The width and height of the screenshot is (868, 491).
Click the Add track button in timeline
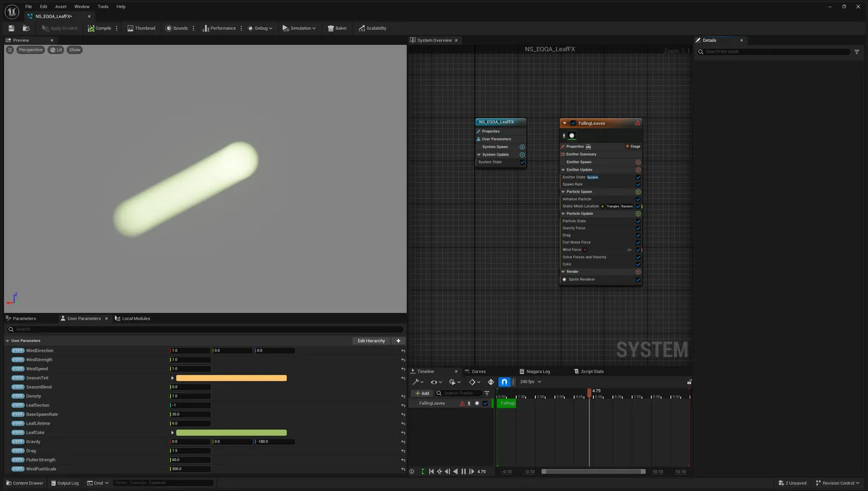click(423, 393)
